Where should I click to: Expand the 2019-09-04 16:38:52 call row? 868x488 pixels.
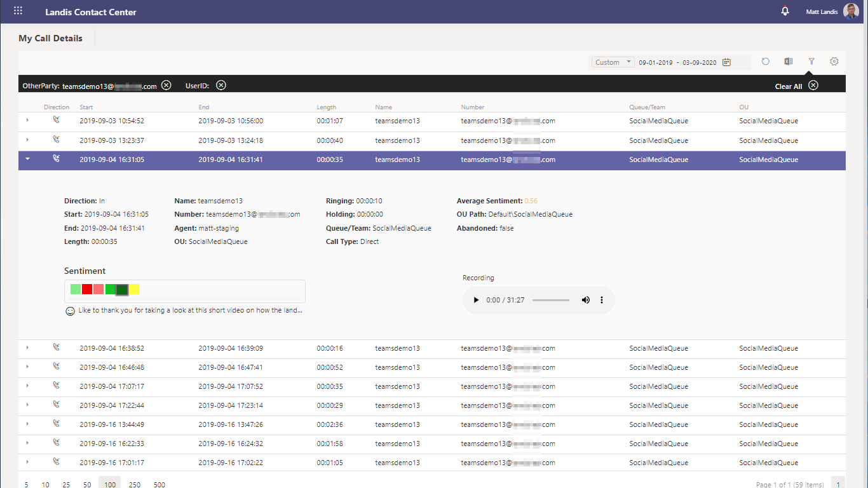click(27, 348)
